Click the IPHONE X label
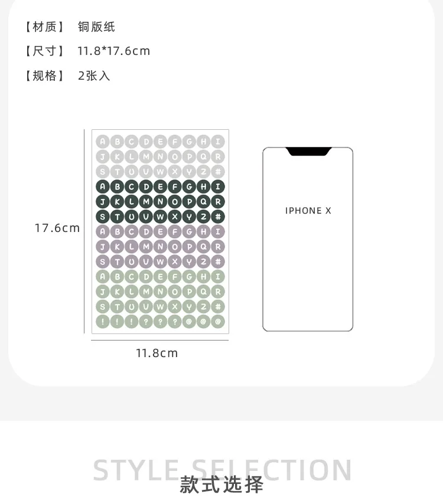This screenshot has width=443, height=504. (x=308, y=211)
